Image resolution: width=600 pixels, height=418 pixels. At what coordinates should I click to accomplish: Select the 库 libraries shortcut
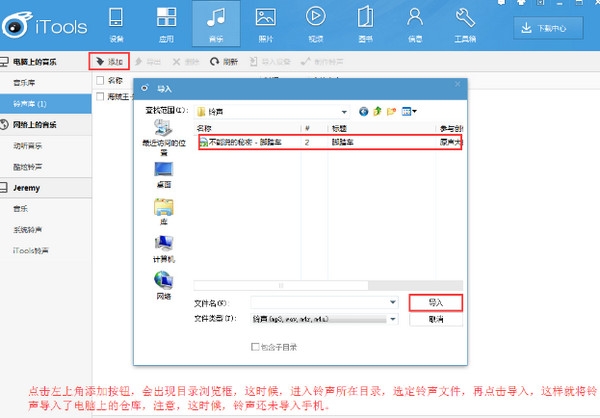coord(164,212)
